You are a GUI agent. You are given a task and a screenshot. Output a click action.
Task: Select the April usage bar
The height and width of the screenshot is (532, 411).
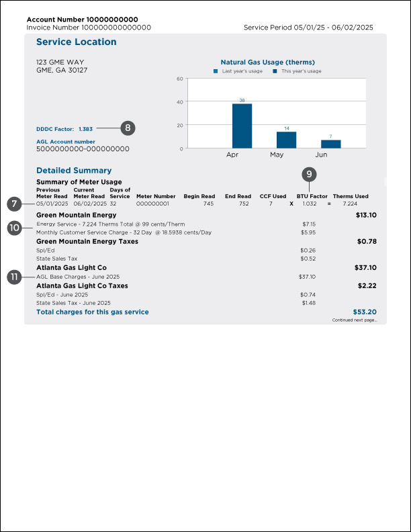pos(242,126)
